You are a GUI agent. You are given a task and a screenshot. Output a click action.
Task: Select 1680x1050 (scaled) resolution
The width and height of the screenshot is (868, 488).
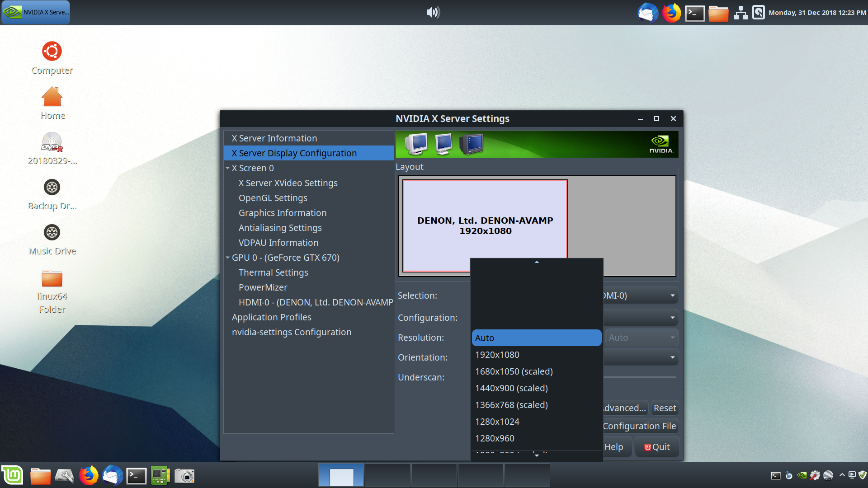[x=537, y=371]
